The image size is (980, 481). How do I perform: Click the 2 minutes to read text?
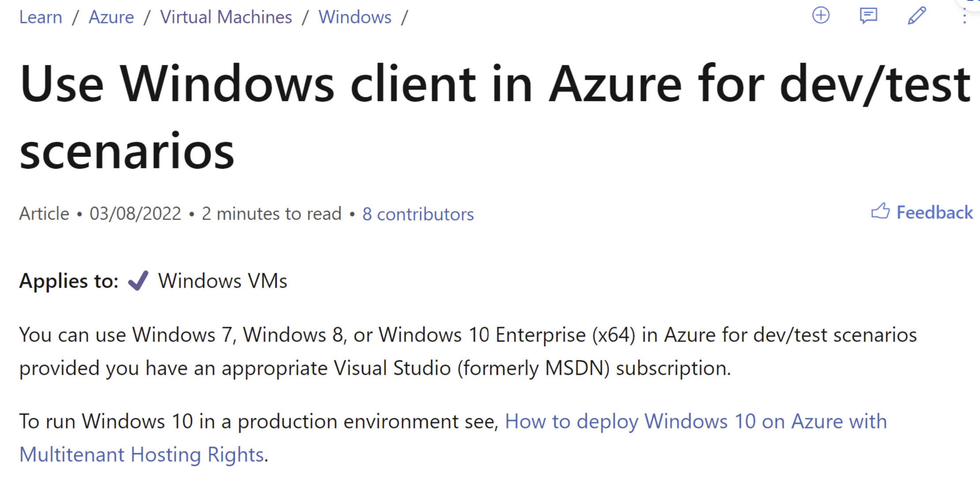(272, 213)
